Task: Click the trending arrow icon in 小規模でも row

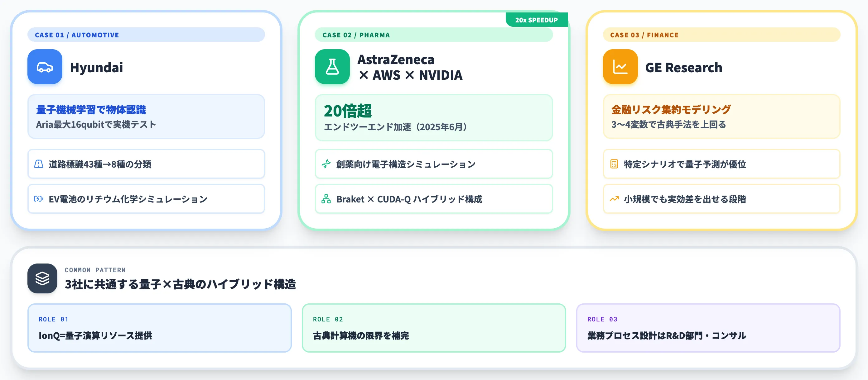Action: [x=614, y=199]
